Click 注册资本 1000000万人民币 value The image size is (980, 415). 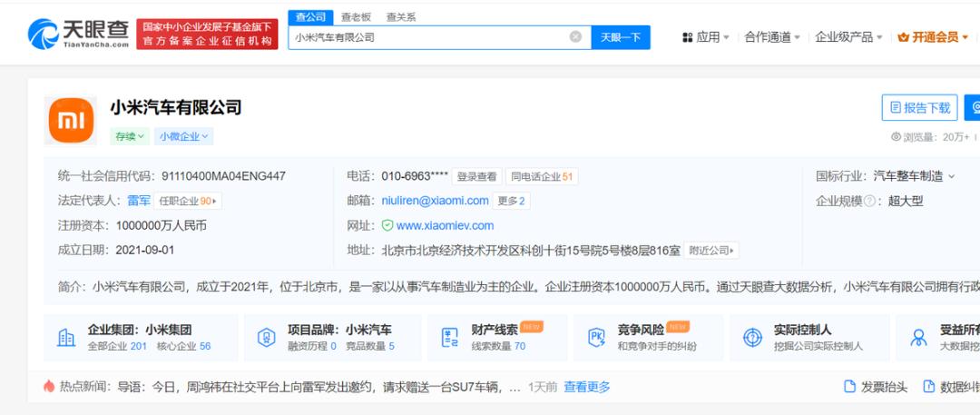point(162,225)
